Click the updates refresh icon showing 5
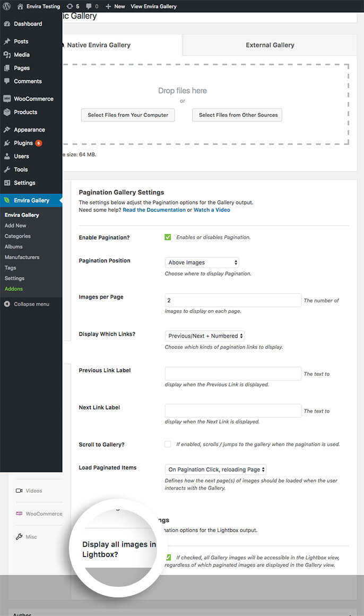This screenshot has width=364, height=616. 70,6
